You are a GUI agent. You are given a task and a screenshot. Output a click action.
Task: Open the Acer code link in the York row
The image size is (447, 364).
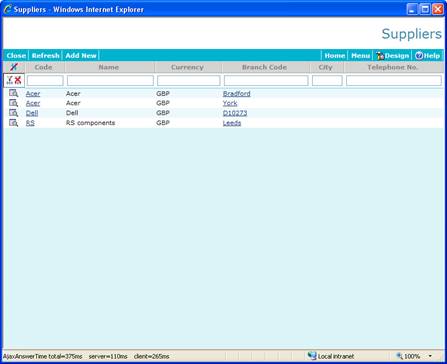33,103
